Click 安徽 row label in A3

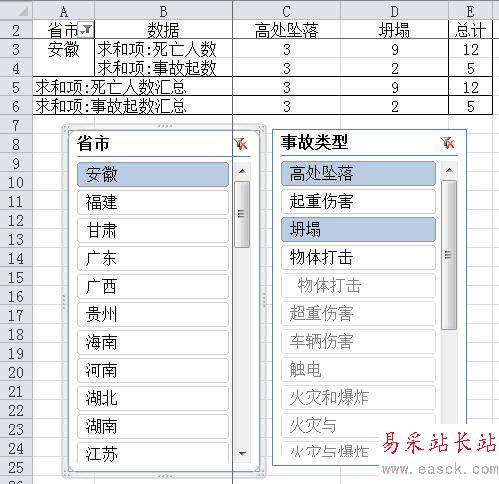click(64, 49)
